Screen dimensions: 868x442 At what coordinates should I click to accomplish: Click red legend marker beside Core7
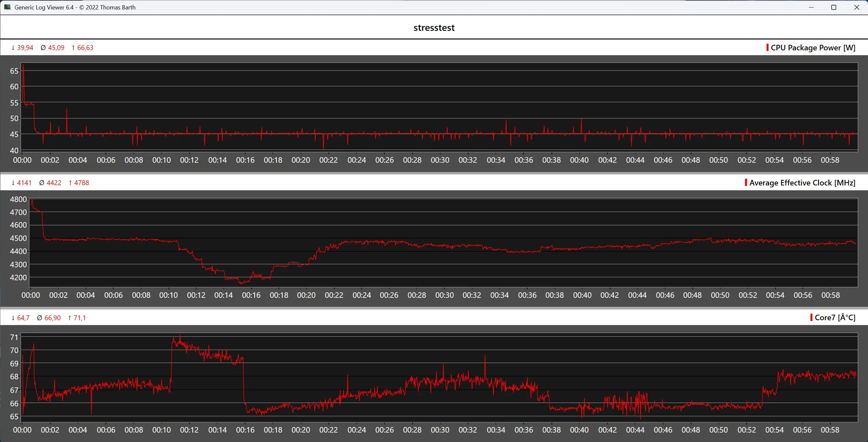(811, 318)
